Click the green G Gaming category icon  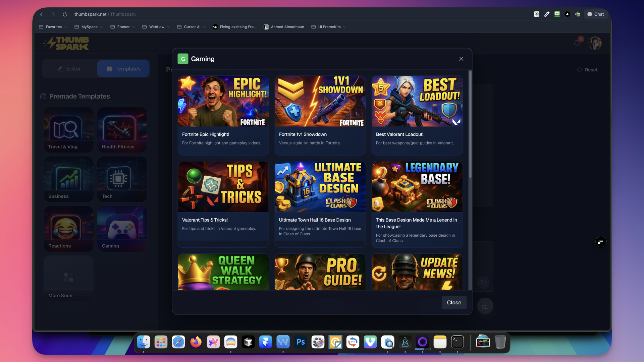[183, 59]
